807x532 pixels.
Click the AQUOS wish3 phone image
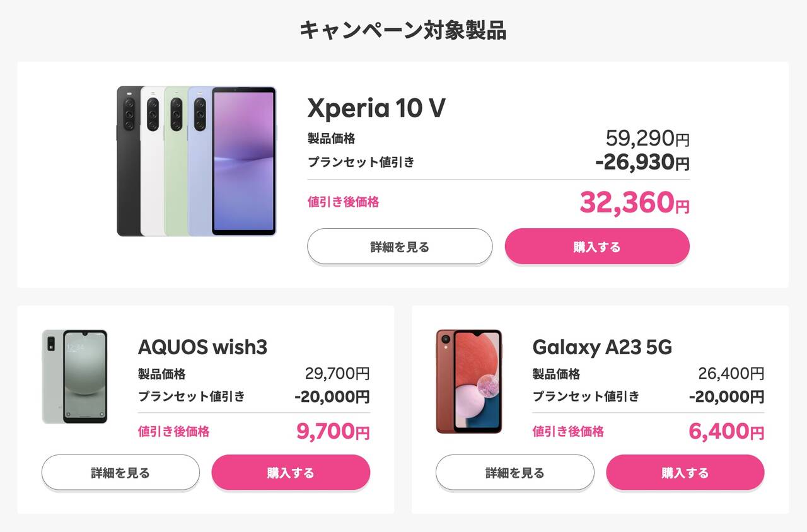click(x=74, y=376)
